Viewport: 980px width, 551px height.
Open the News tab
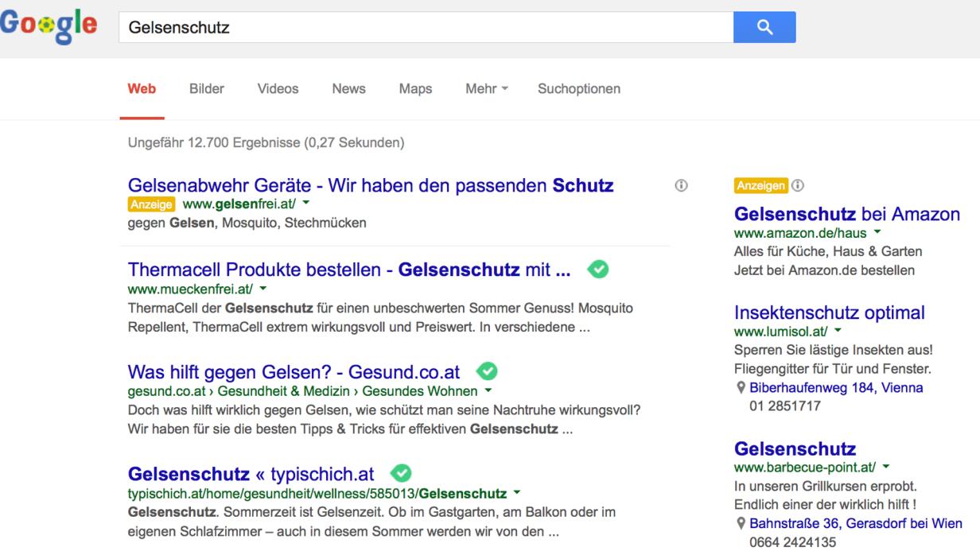click(348, 89)
